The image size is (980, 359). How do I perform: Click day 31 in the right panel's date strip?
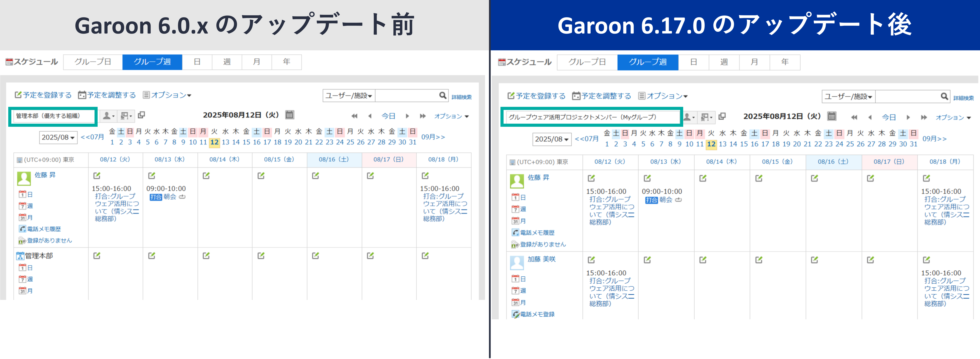click(x=913, y=144)
